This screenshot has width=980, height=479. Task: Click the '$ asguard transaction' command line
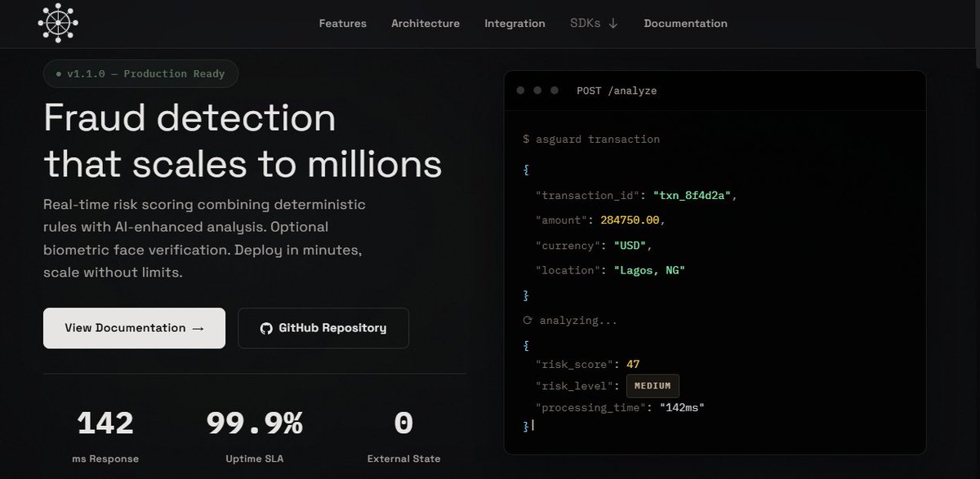[x=591, y=140]
